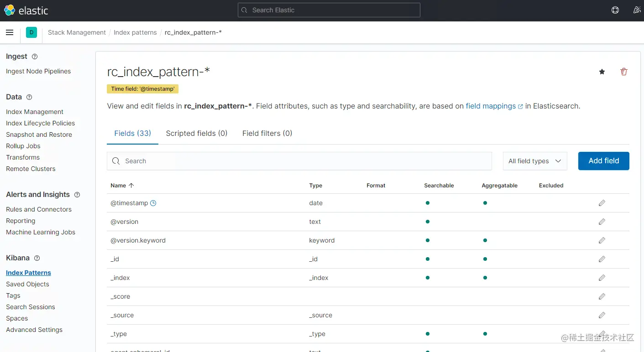Edit the @version.keyword field pencil icon
The image size is (644, 352).
pos(602,240)
